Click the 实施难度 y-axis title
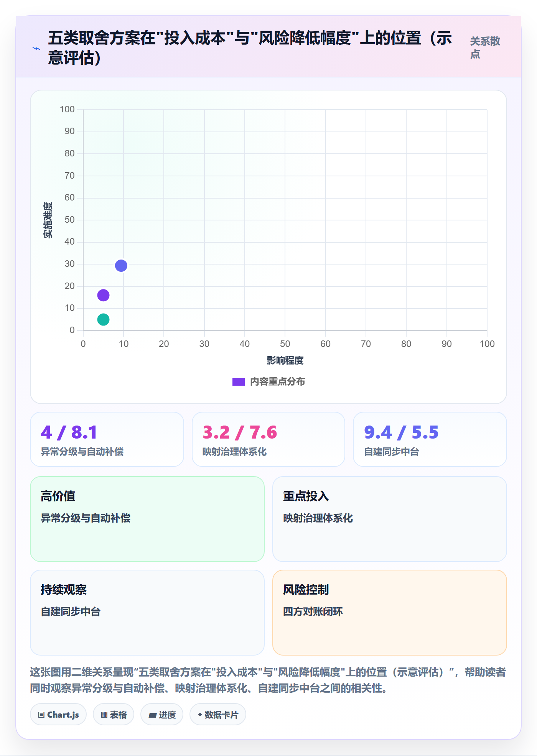The width and height of the screenshot is (537, 756). pyautogui.click(x=48, y=220)
